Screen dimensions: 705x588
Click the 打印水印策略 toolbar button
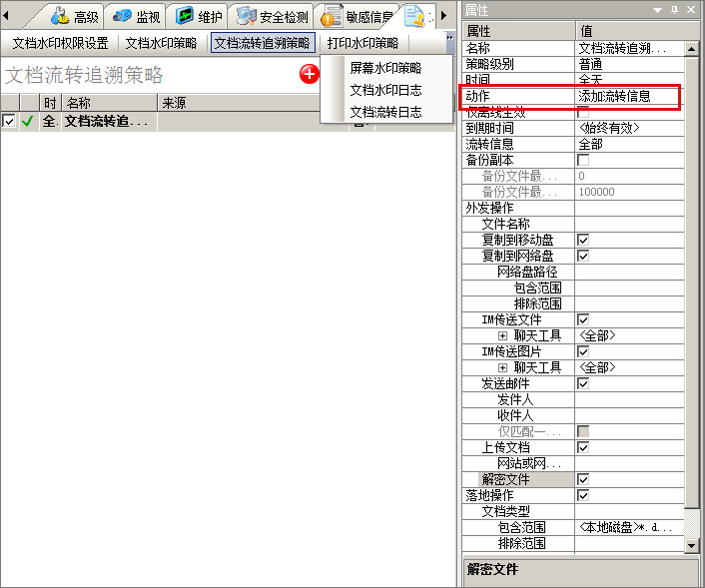coord(362,43)
